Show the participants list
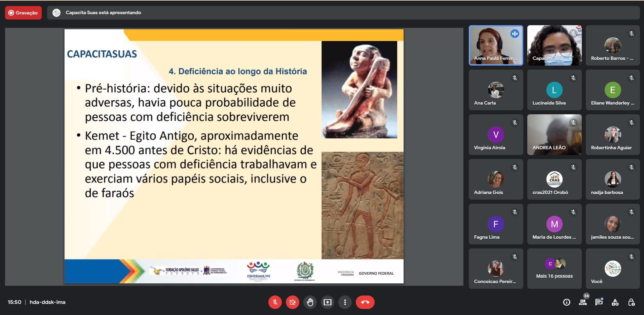 click(x=583, y=302)
